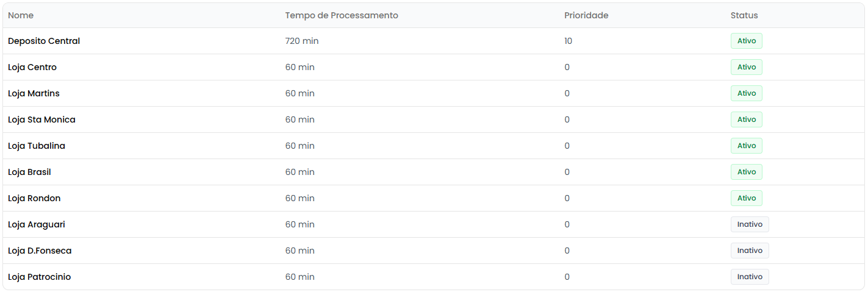Click the 720 min processing time cell
The width and height of the screenshot is (868, 292).
pyautogui.click(x=302, y=41)
